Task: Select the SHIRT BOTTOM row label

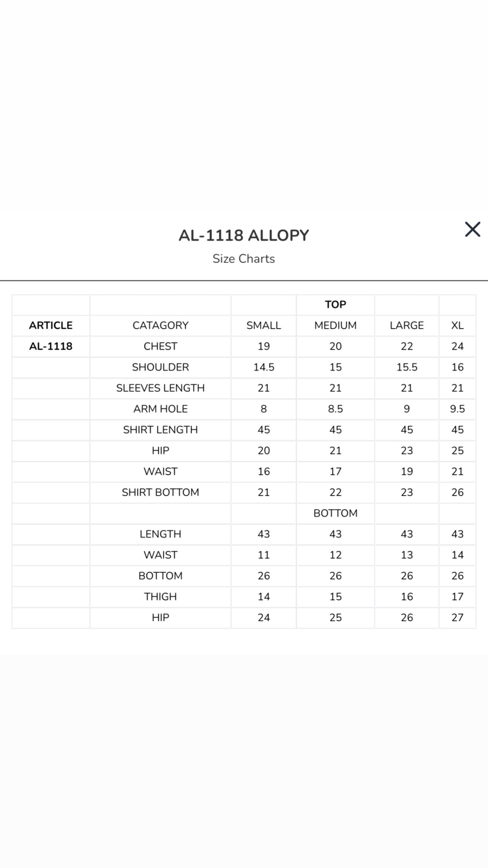Action: coord(160,492)
